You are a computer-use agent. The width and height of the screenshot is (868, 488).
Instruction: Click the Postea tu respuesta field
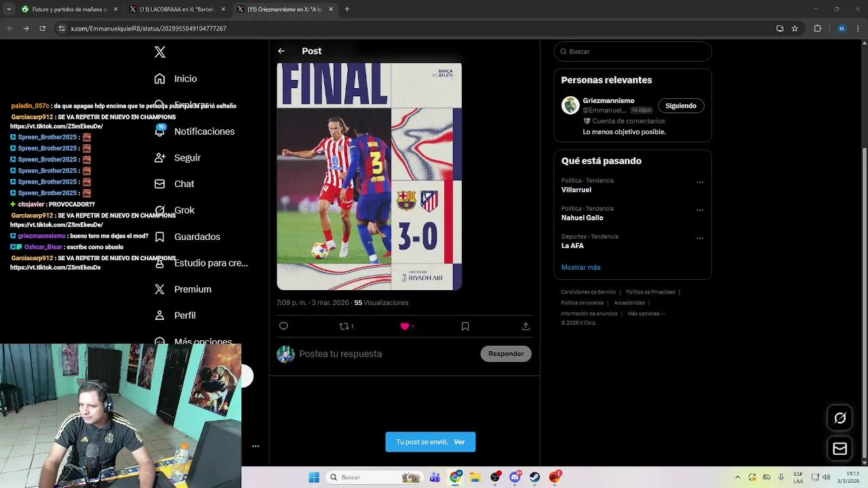pos(387,354)
